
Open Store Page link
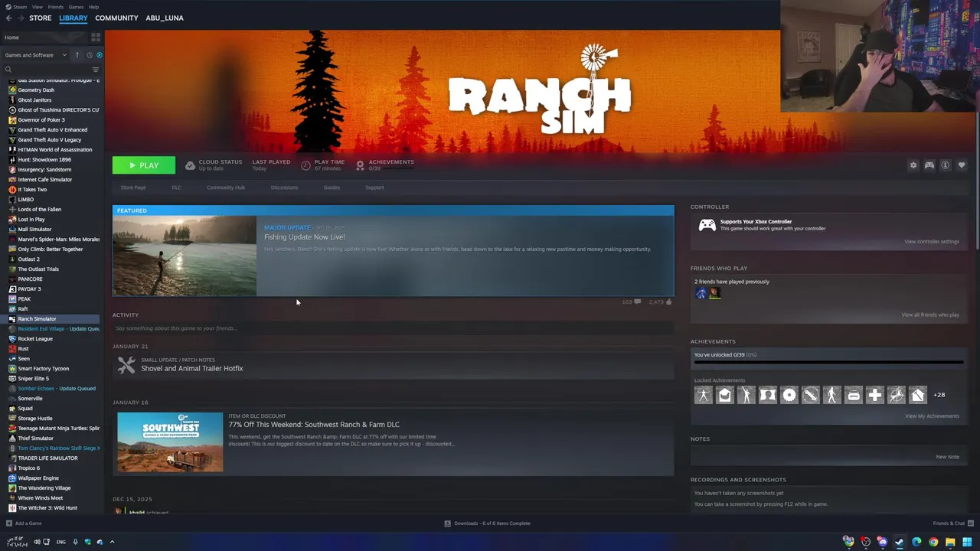click(133, 187)
